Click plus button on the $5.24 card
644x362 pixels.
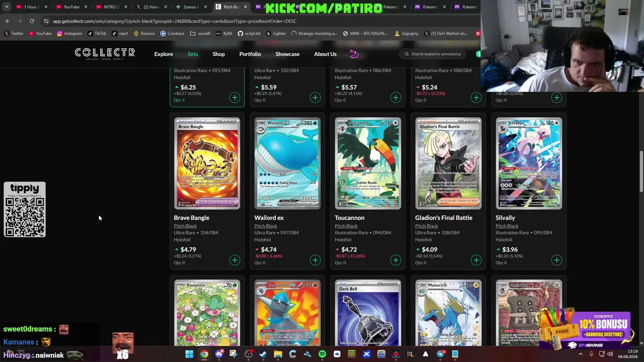(x=476, y=98)
